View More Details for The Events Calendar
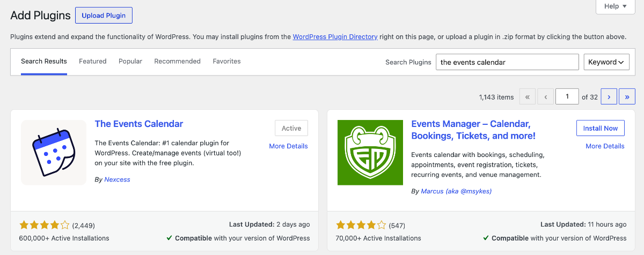Screen dimensions: 644x255 pyautogui.click(x=289, y=146)
